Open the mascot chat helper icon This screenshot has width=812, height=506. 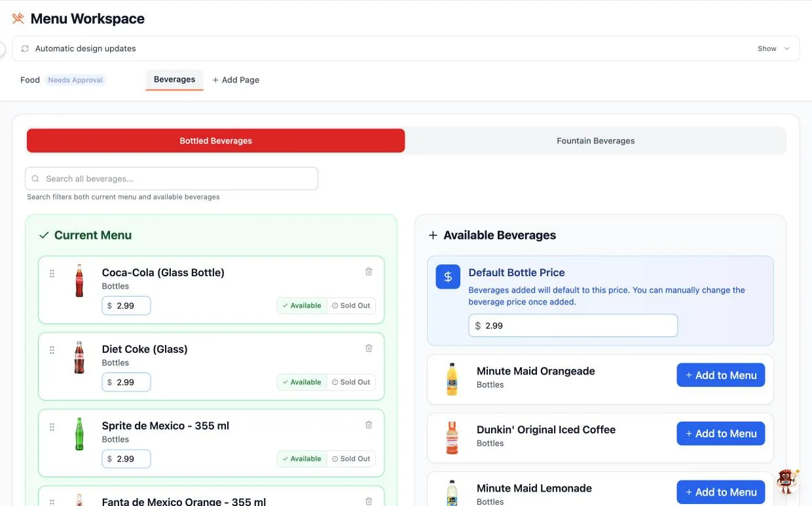point(788,480)
